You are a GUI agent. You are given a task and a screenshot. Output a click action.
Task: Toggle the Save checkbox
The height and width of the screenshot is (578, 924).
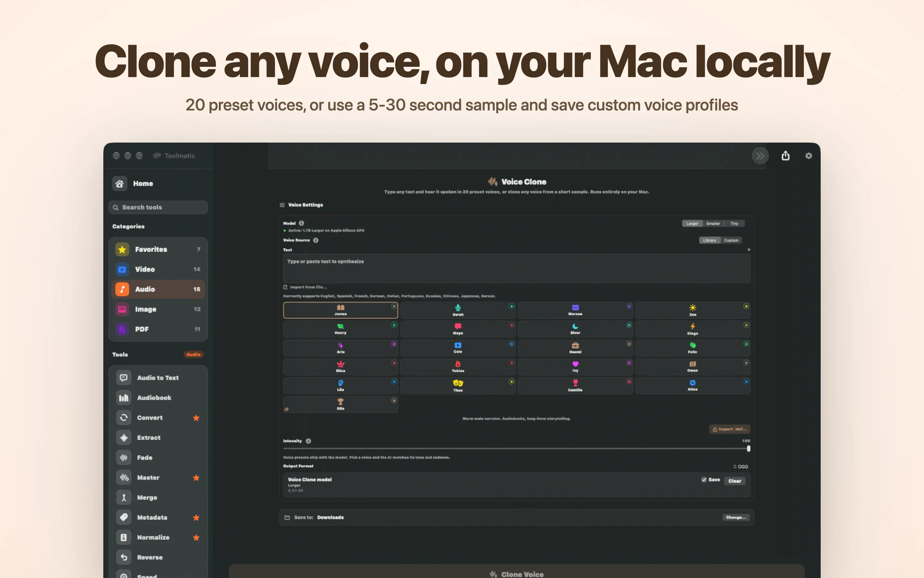(704, 479)
